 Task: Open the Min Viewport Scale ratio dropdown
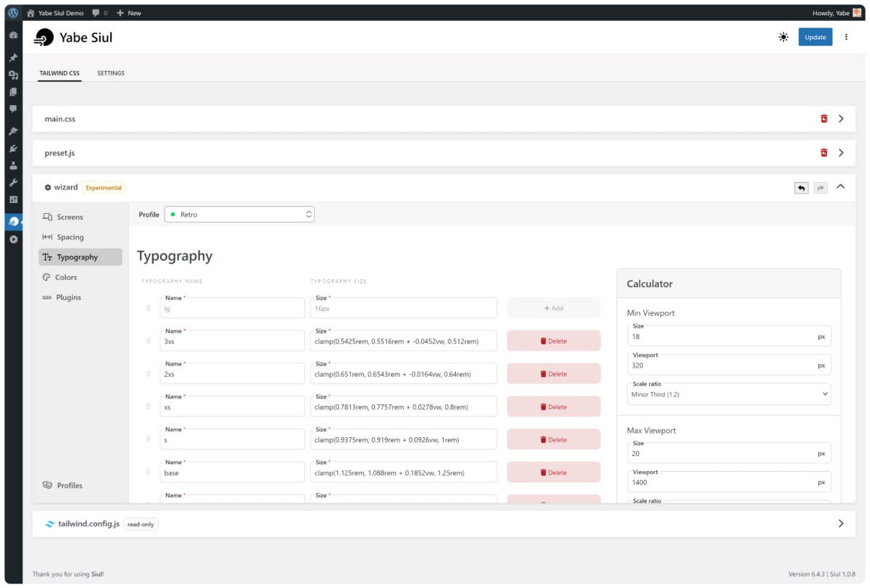coord(729,394)
